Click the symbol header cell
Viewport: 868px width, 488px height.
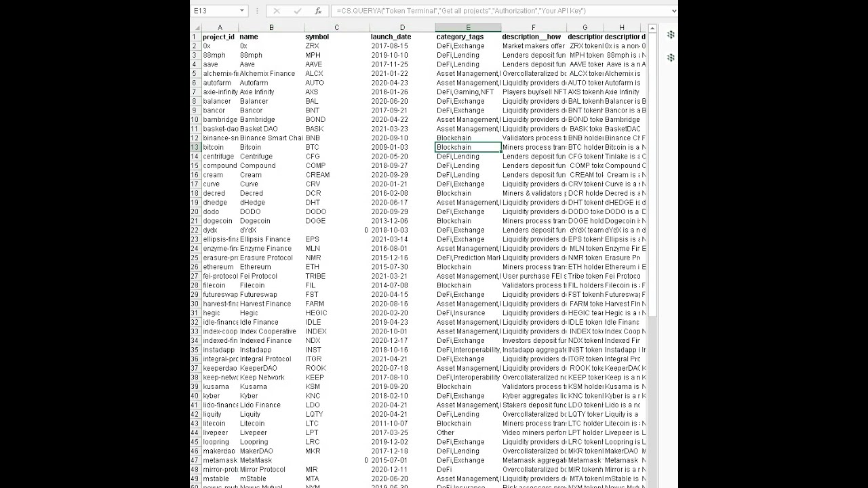tap(336, 37)
